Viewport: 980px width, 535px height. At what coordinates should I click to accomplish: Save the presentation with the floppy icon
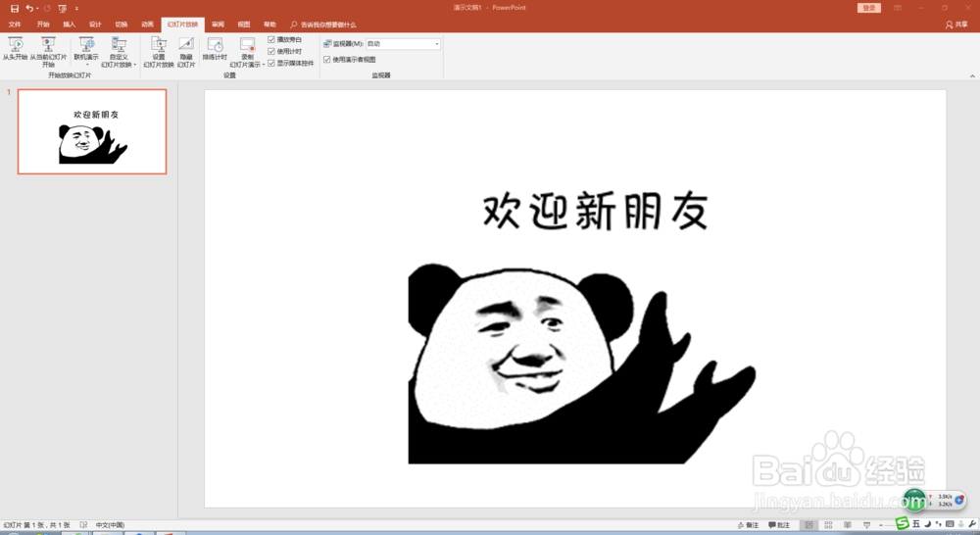click(15, 8)
